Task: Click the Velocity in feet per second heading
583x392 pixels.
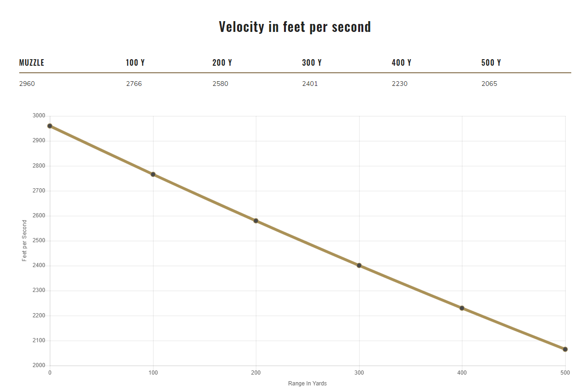Action: coord(295,27)
